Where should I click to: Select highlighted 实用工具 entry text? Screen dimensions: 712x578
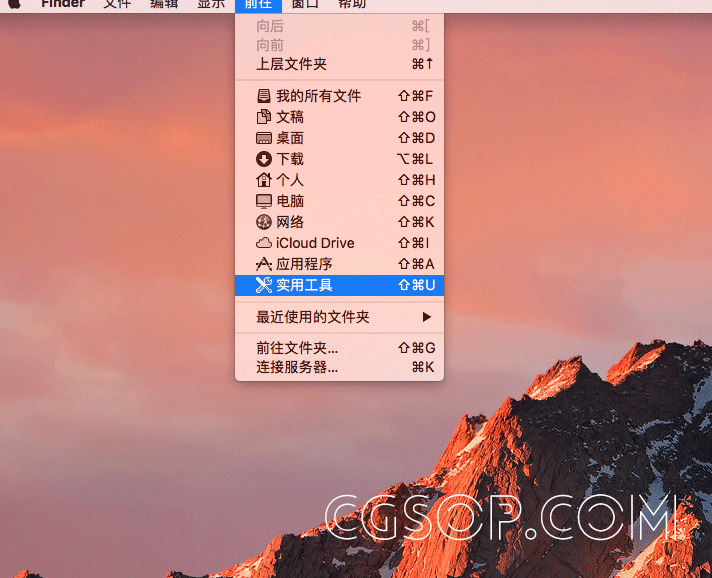(x=304, y=285)
